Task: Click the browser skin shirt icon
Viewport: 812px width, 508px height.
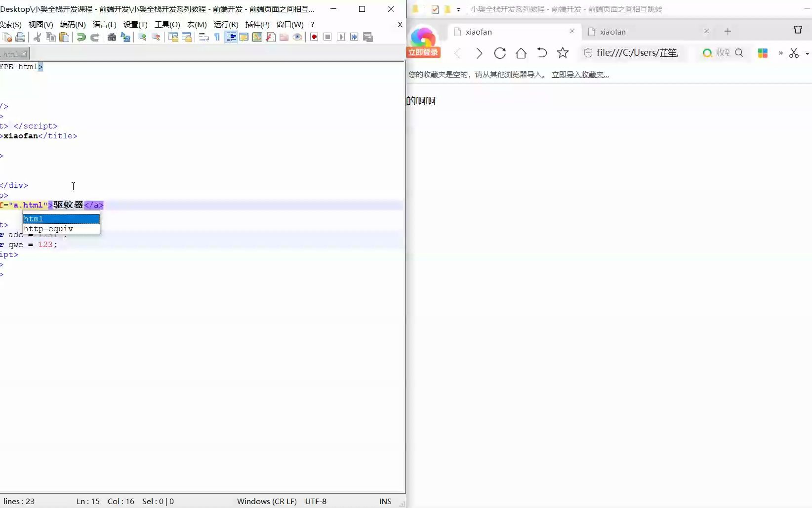Action: click(x=798, y=30)
